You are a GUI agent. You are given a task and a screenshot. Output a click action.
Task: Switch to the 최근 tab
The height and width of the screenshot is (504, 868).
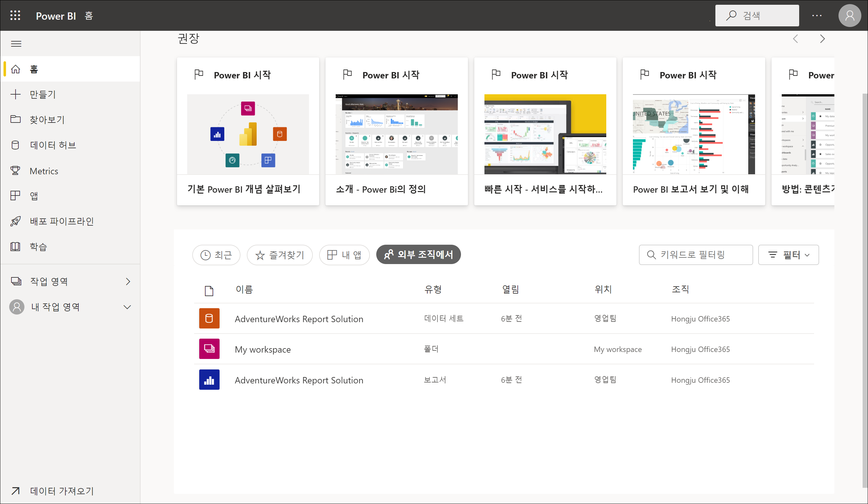point(216,255)
